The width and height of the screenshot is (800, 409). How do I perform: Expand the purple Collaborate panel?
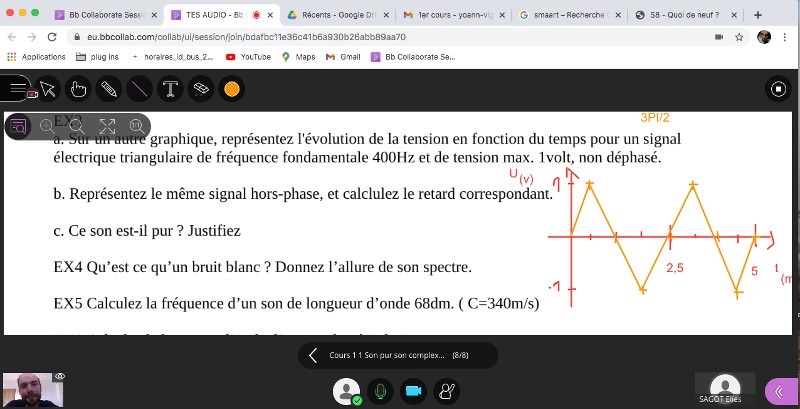(780, 391)
